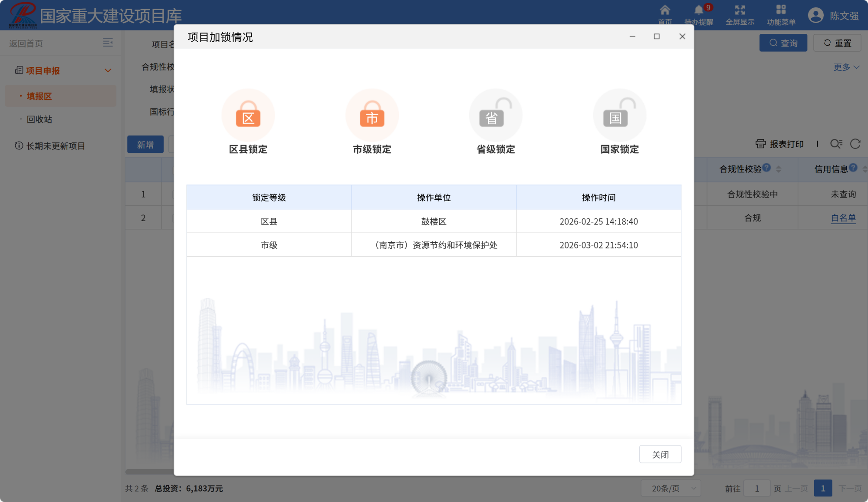Click the 锁定等级 column header
Viewport: 868px width, 502px height.
tap(269, 198)
